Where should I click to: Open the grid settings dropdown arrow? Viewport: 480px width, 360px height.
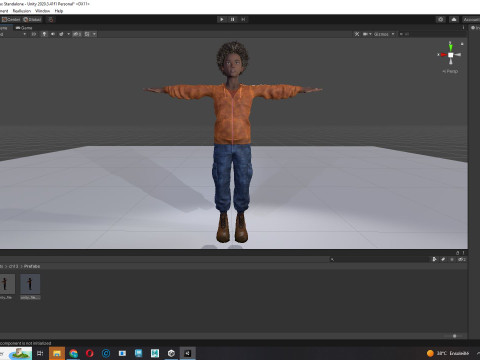(94, 34)
